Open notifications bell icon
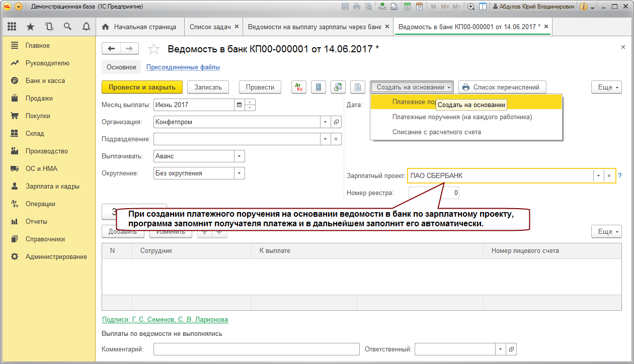The width and height of the screenshot is (634, 364). pos(86,27)
